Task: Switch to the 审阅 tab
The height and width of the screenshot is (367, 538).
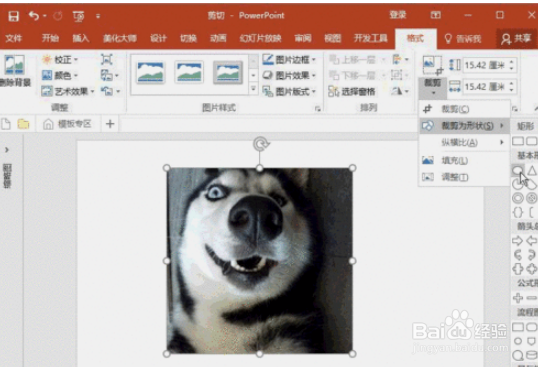Action: 303,38
